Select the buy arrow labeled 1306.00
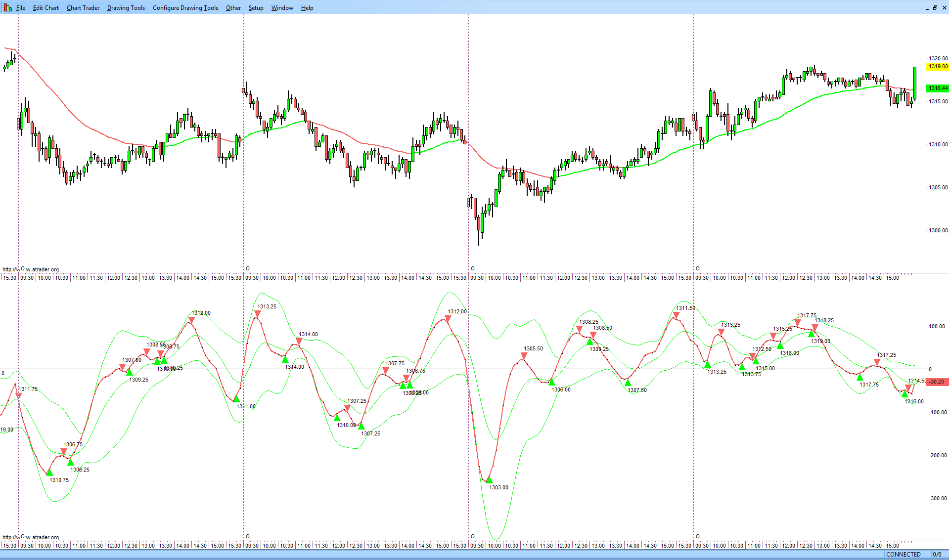This screenshot has width=949, height=560. pos(552,382)
